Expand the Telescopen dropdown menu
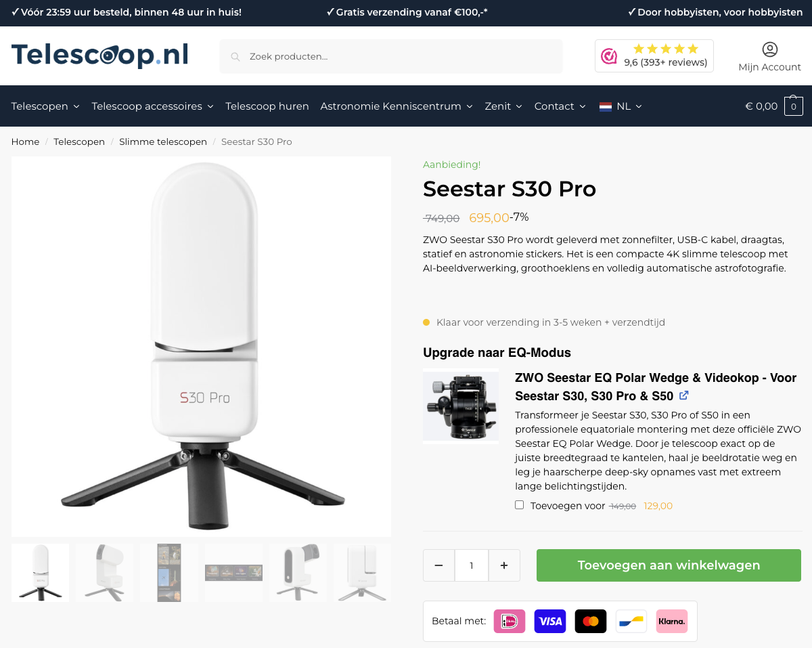This screenshot has height=648, width=812. coord(45,106)
